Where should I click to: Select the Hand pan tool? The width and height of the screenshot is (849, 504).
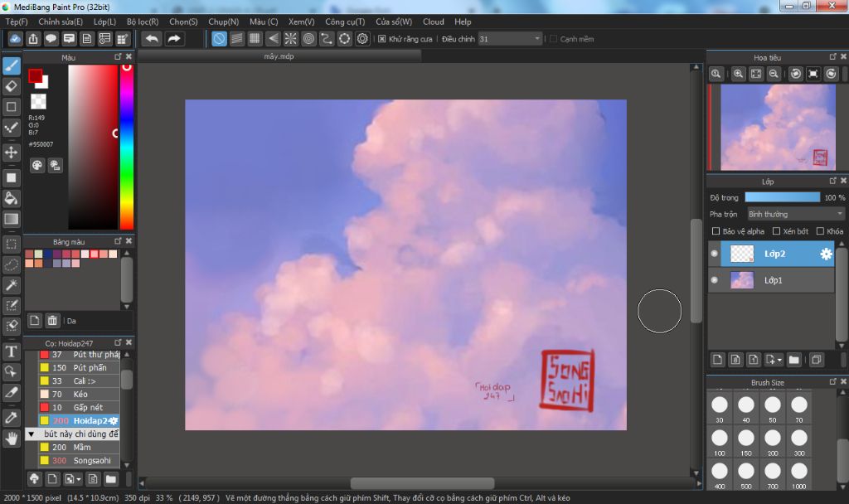(12, 438)
